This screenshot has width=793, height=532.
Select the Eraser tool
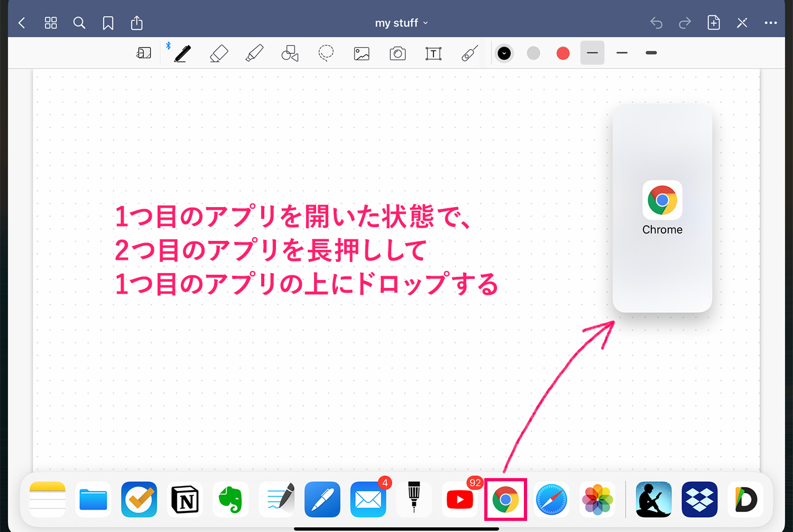218,53
